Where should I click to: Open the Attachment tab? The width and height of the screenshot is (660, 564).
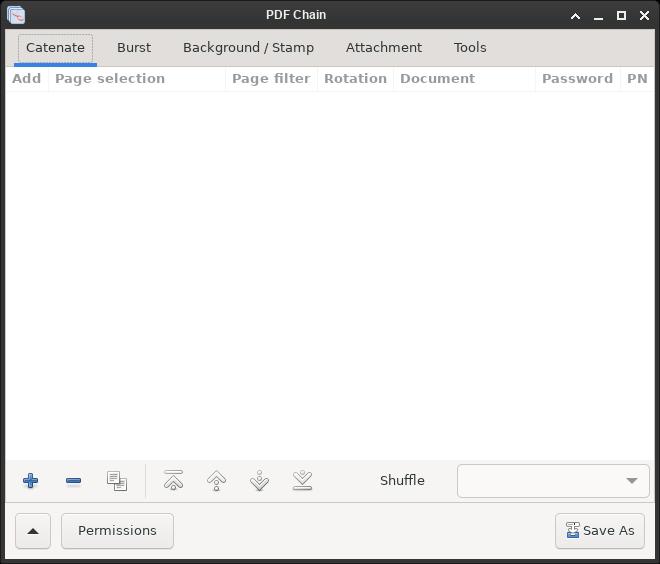383,48
